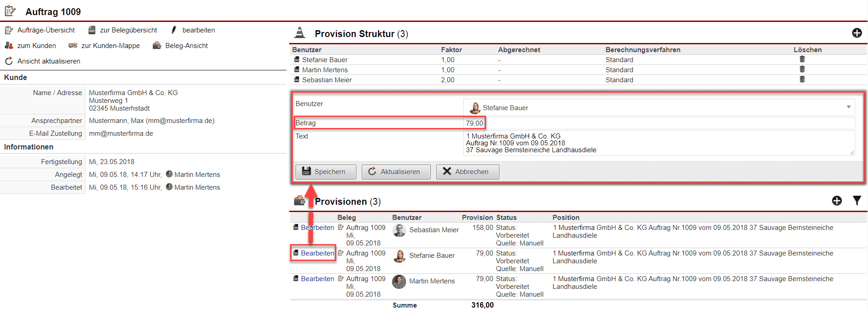Click Auftrag 1009 in Sebastian Meier row

tap(365, 228)
